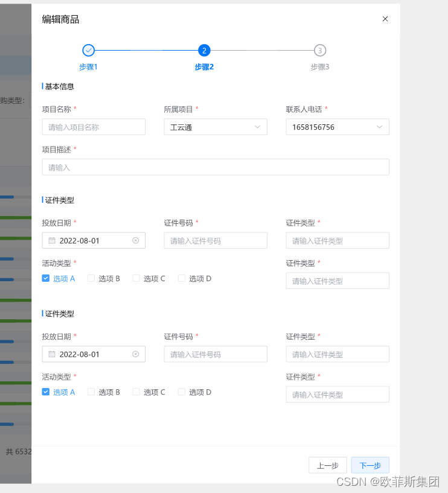448x493 pixels.
Task: Click the second section's upper 证件类型 input
Action: pyautogui.click(x=338, y=354)
